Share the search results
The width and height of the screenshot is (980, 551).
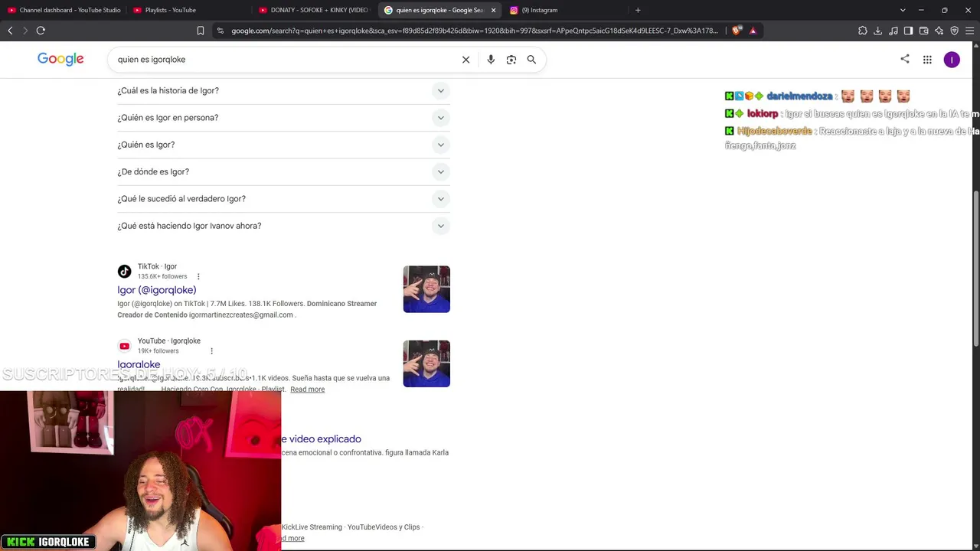pos(905,59)
